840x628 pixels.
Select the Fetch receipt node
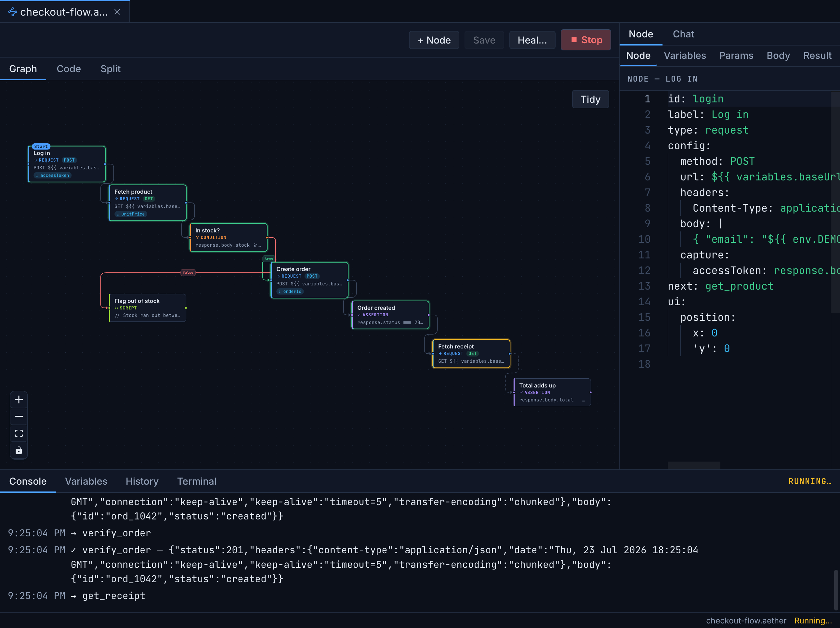click(x=471, y=353)
